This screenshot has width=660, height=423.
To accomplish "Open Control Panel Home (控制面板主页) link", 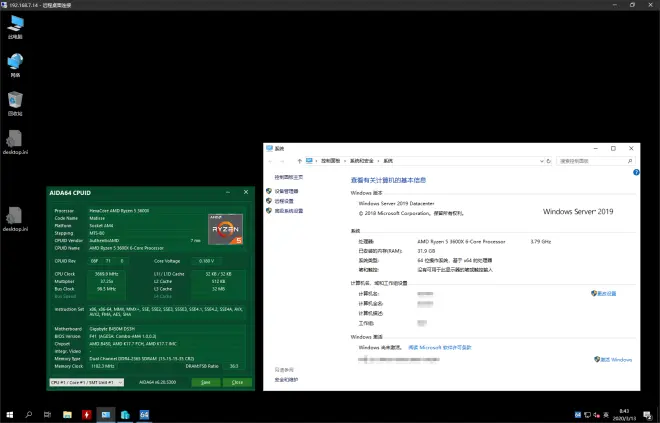I will click(x=289, y=177).
